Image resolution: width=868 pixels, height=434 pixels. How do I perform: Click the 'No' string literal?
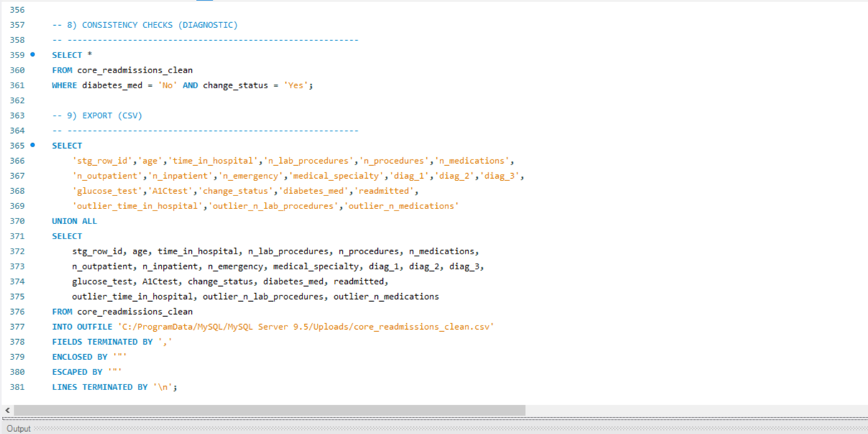(167, 85)
